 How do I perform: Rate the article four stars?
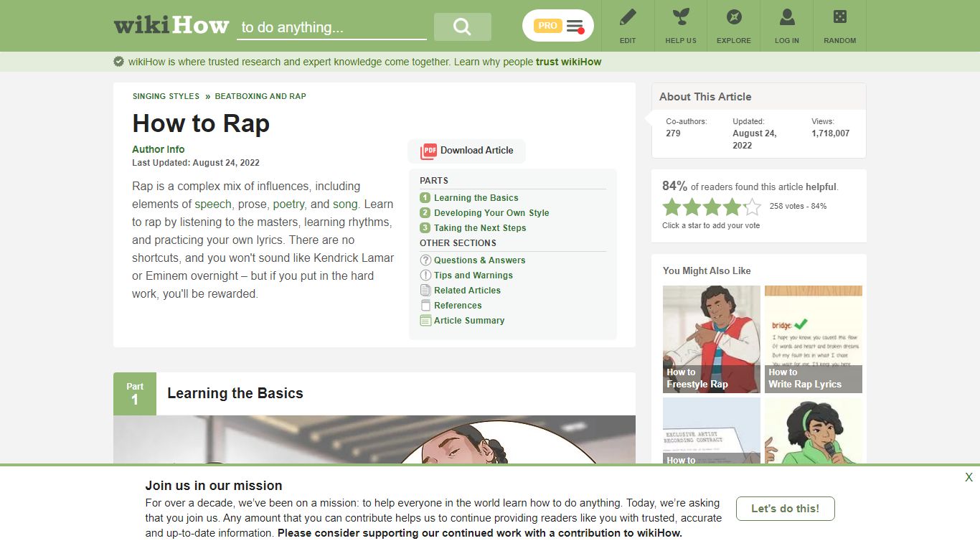coord(732,207)
